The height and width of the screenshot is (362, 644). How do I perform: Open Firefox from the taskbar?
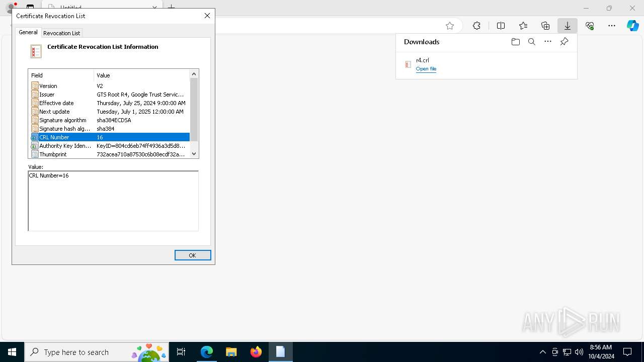256,352
